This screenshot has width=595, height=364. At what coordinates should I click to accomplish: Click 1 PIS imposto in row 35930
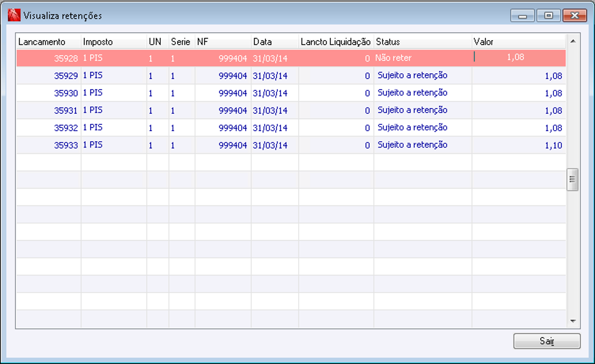(93, 93)
